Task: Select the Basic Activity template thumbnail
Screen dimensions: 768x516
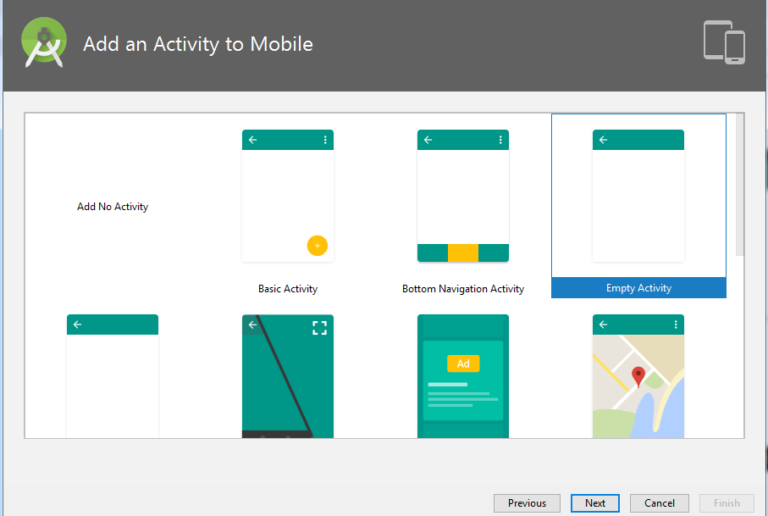Action: pyautogui.click(x=287, y=196)
